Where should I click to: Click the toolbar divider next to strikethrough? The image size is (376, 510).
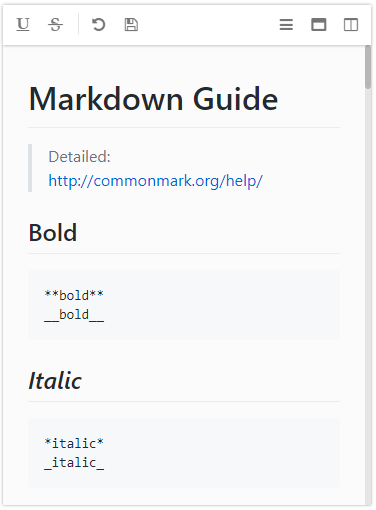78,24
